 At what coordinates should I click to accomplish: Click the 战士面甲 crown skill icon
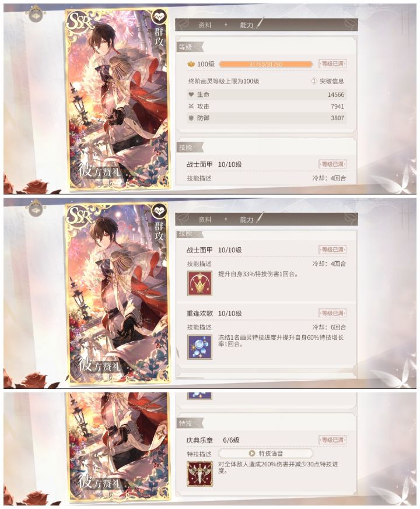click(x=199, y=284)
